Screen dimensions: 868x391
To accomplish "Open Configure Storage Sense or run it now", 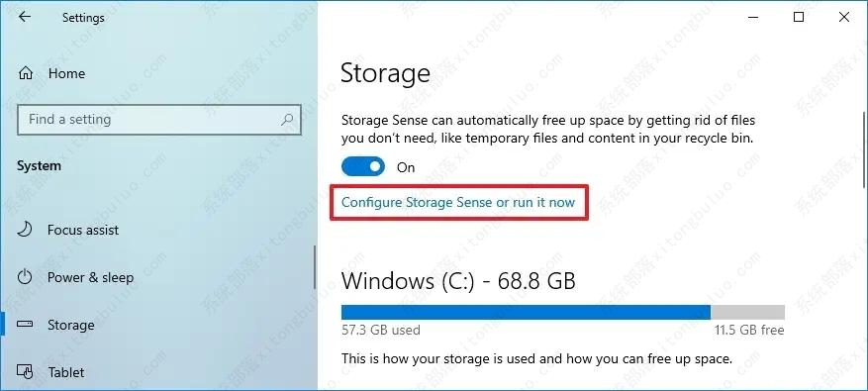I will click(x=458, y=202).
